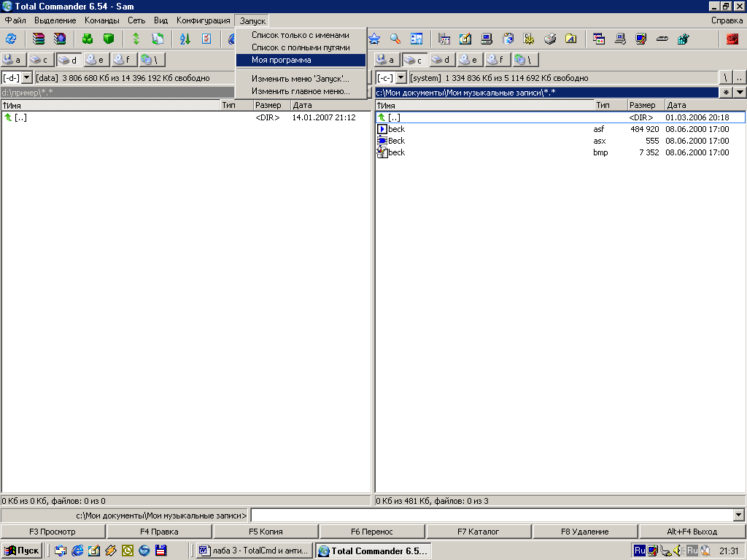
Task: Select drive f in left panel
Action: click(x=123, y=60)
